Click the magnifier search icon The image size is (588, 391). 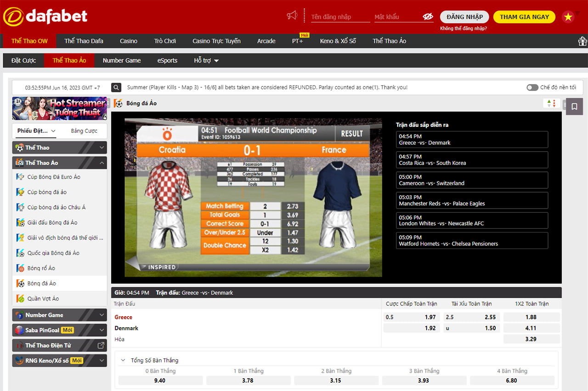117,87
